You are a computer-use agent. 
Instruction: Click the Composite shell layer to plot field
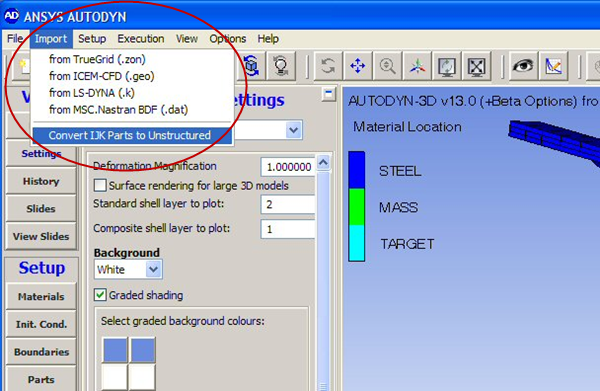click(x=288, y=229)
